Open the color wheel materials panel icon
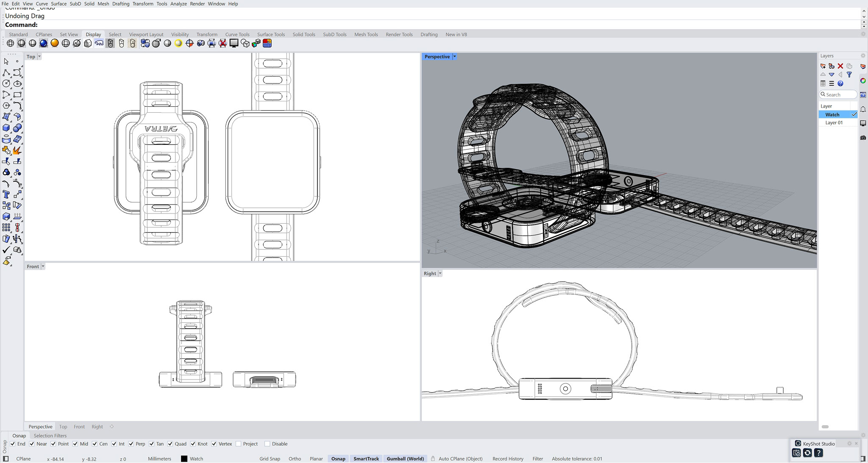868x463 pixels. pyautogui.click(x=863, y=81)
